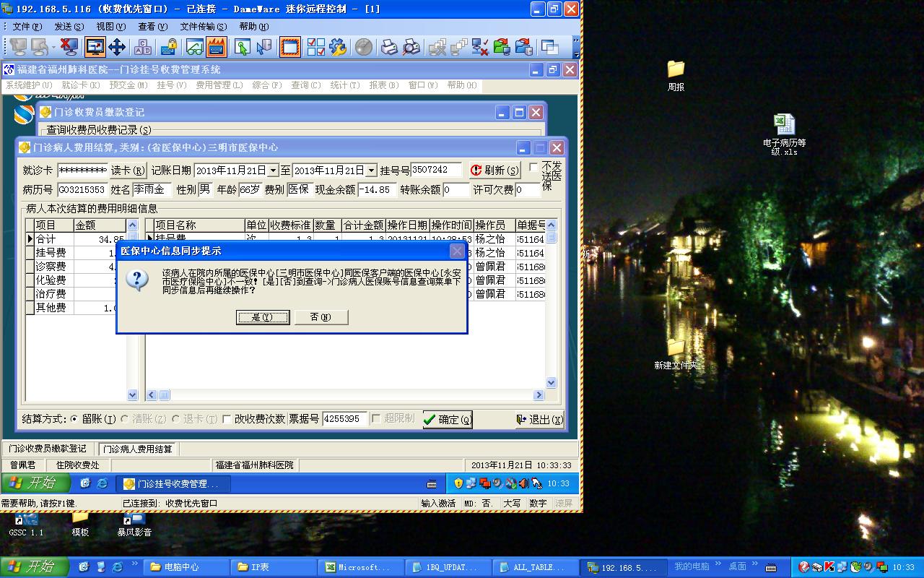Click the 项目名称 column header
The height and width of the screenshot is (578, 924).
[x=199, y=225]
